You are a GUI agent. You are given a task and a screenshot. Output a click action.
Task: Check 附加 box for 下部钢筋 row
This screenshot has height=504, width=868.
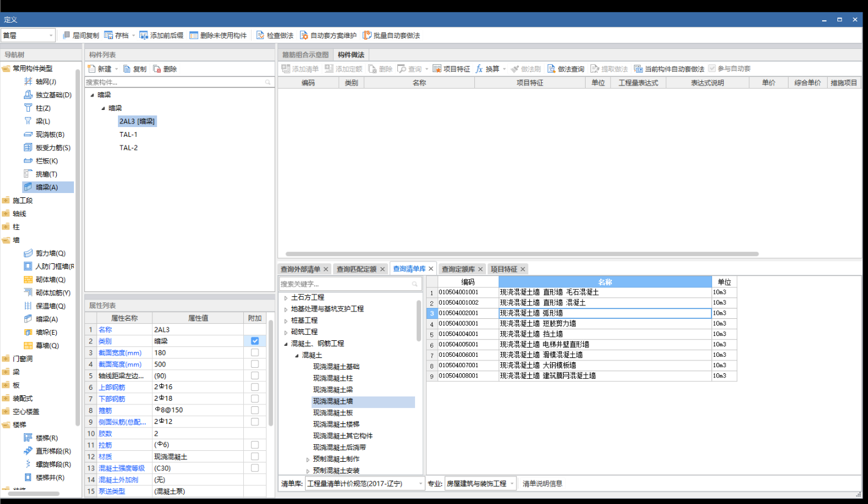coord(255,398)
